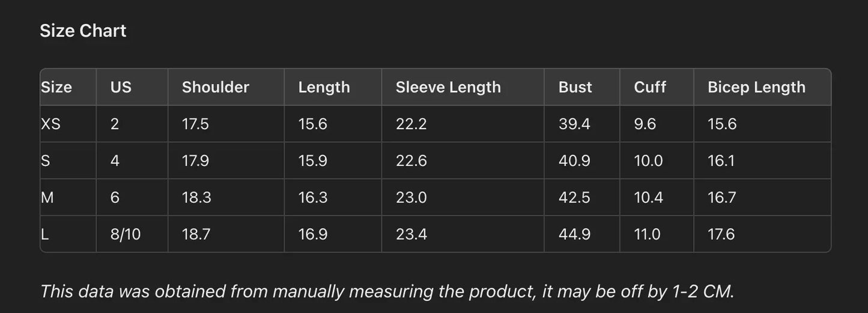Viewport: 868px width, 313px height.
Task: Select the 8/10 US size cell
Action: click(126, 234)
